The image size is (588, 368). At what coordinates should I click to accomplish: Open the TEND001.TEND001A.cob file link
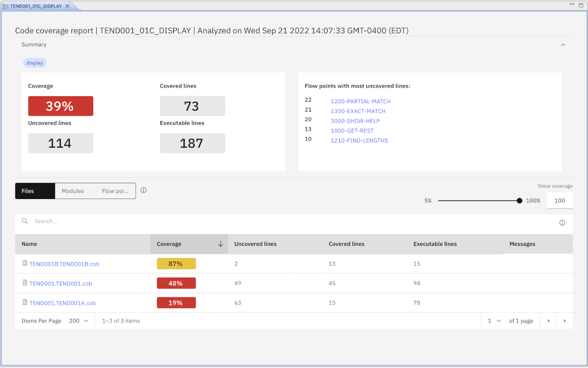point(63,302)
